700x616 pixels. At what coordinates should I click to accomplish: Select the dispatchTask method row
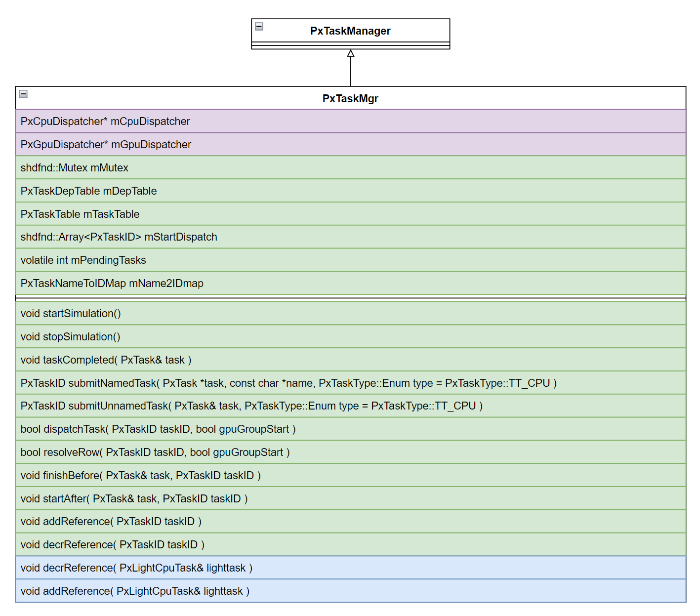158,429
